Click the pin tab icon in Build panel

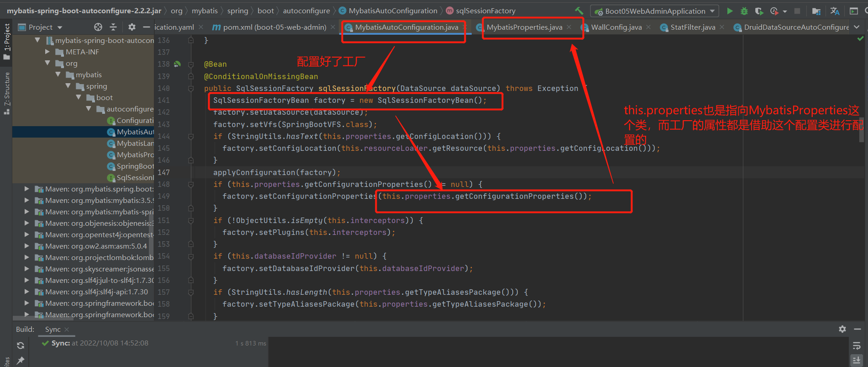21,361
